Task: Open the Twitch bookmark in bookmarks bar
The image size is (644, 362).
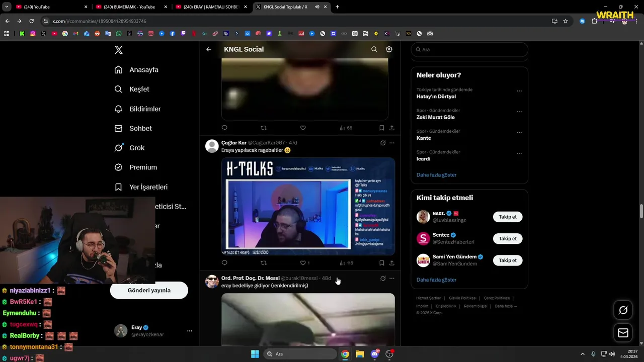Action: pyautogui.click(x=183, y=34)
